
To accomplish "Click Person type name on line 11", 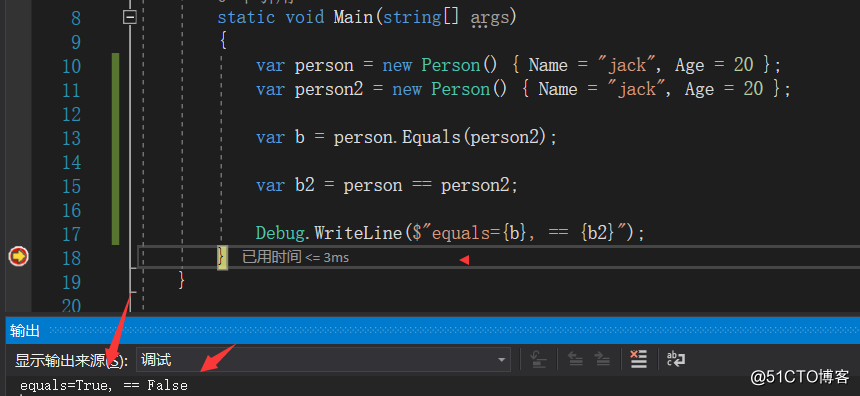I will coord(460,89).
